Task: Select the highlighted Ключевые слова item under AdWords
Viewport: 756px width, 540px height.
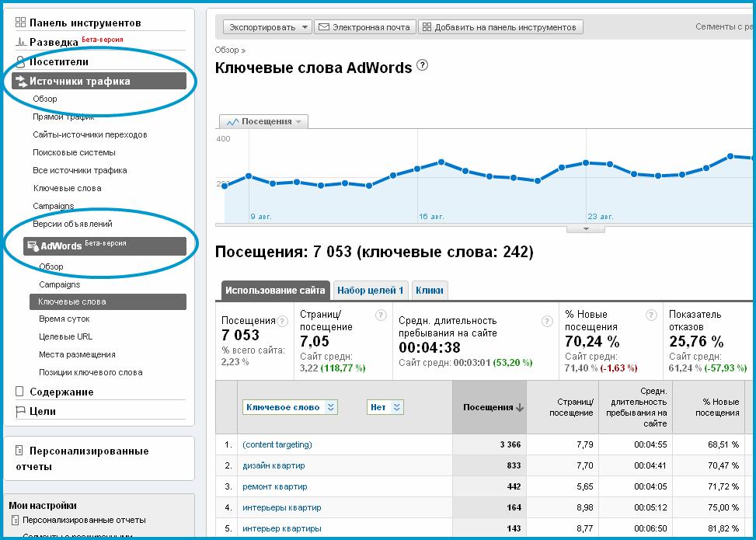Action: [x=108, y=301]
